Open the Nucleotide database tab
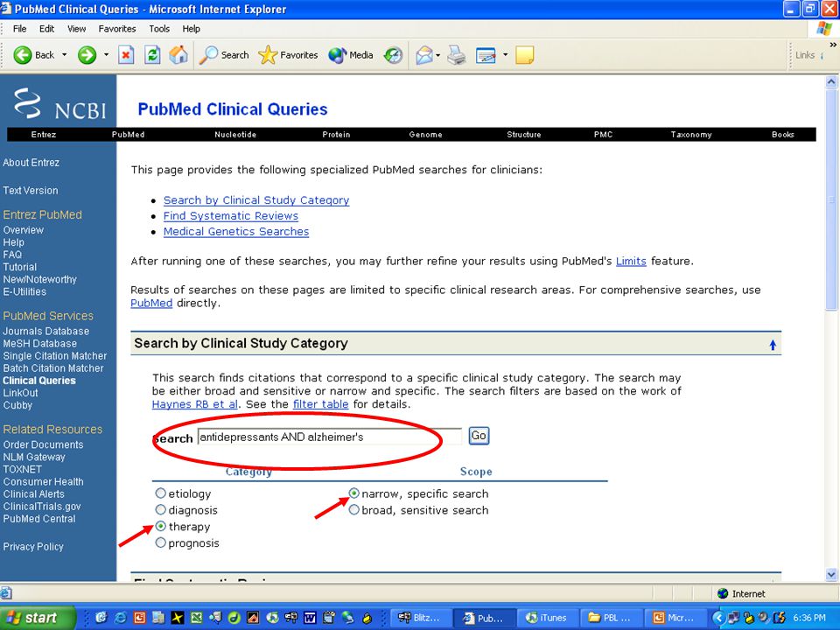The height and width of the screenshot is (630, 840). 235,135
